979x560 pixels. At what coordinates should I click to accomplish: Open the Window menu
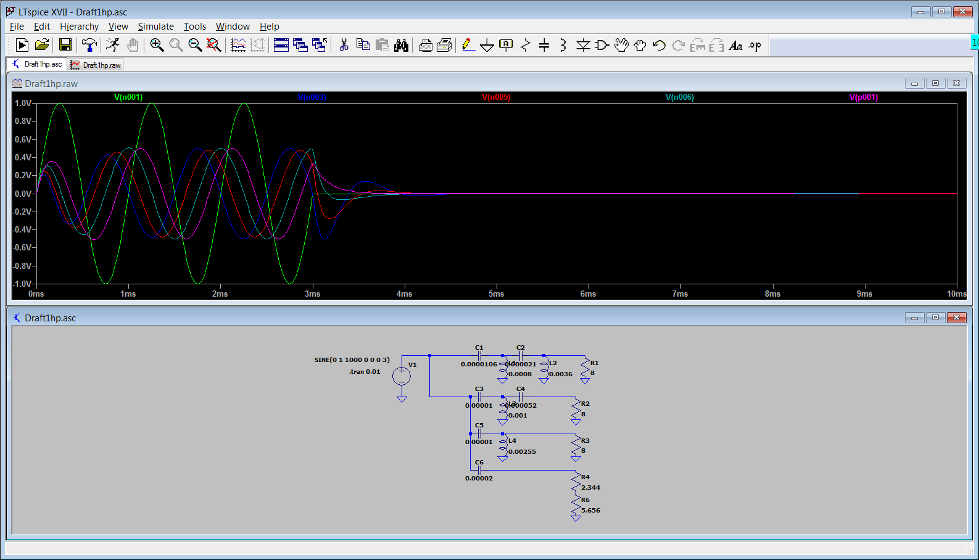click(x=233, y=26)
